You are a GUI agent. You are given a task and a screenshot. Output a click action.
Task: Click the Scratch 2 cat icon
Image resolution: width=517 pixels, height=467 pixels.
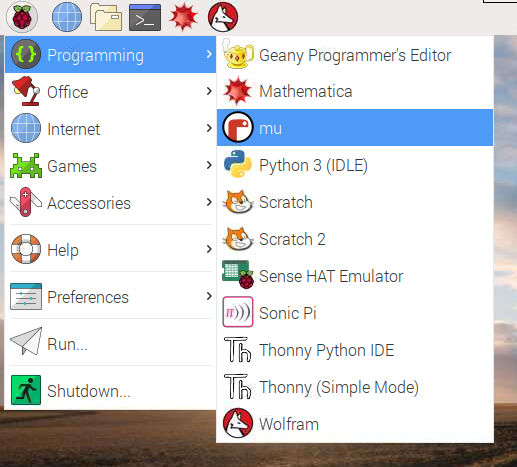click(x=238, y=238)
